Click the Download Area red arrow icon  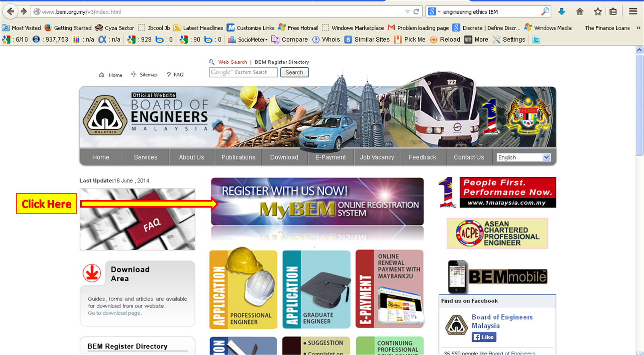click(x=92, y=273)
